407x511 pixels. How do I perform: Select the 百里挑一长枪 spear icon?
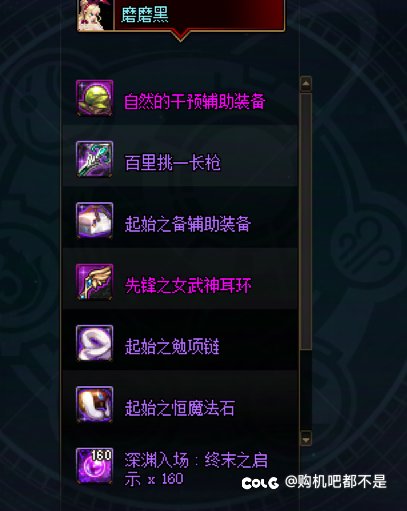(95, 159)
